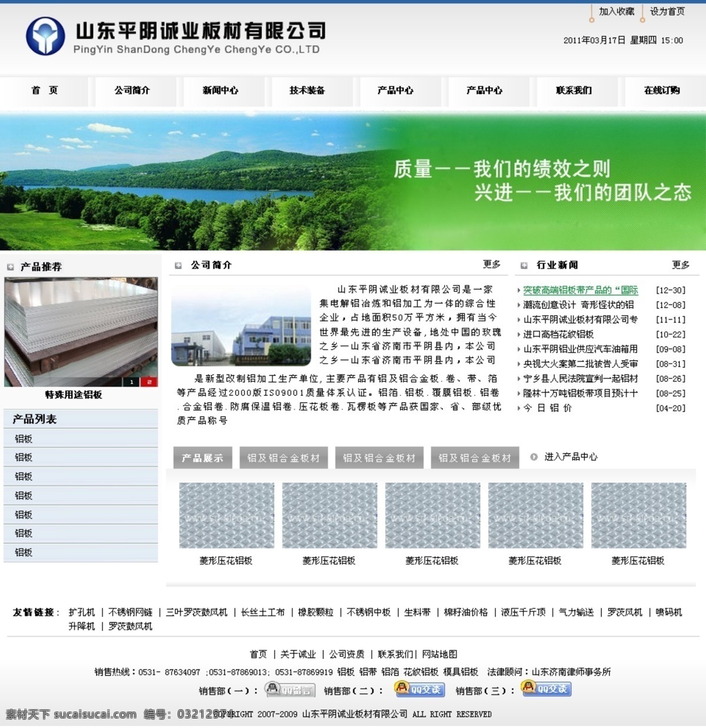Open the 新闻中心 navigation menu item

click(x=221, y=91)
